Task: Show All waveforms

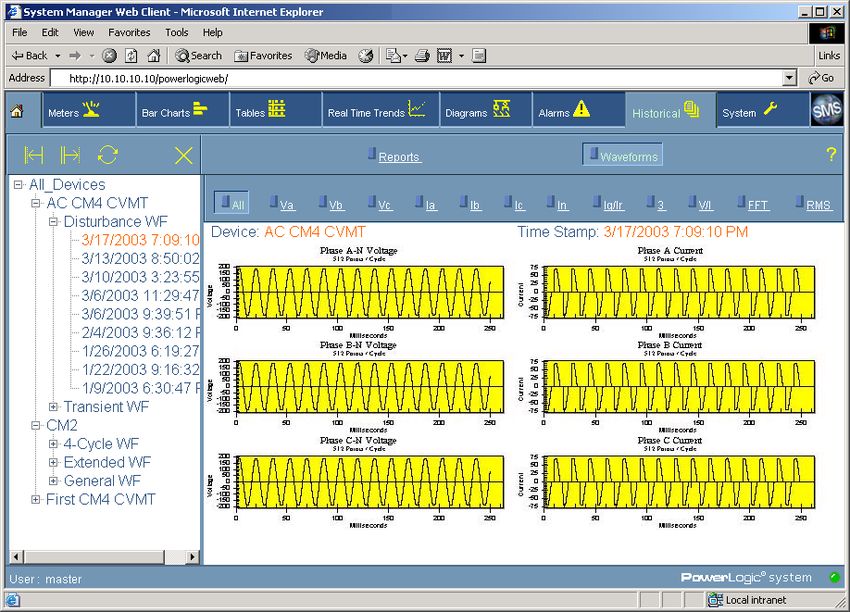Action: click(x=231, y=203)
